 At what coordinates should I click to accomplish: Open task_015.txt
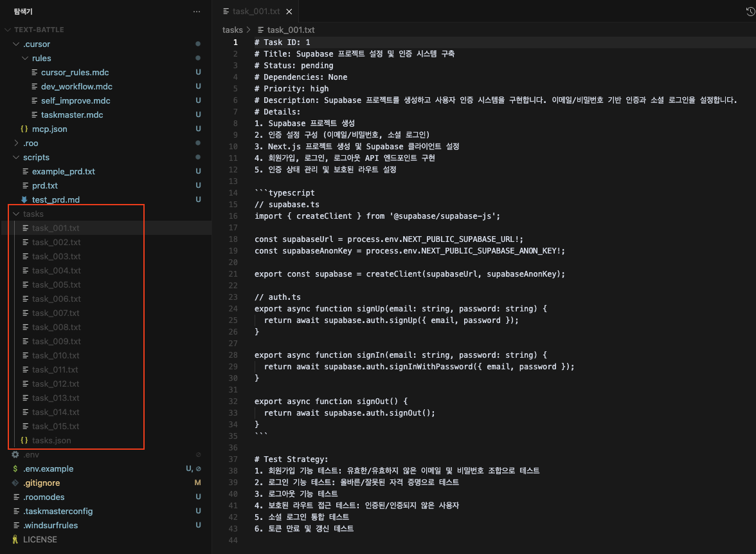pos(55,426)
